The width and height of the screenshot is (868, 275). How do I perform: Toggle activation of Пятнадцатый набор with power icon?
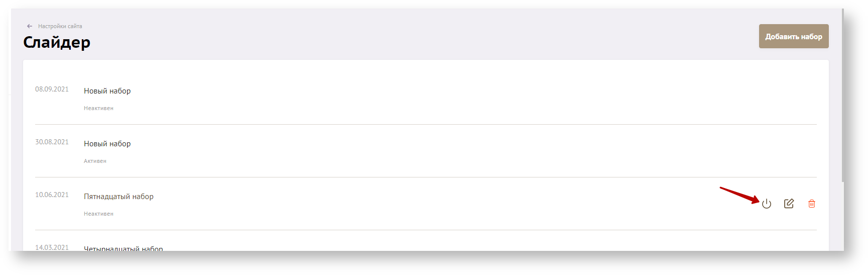766,204
